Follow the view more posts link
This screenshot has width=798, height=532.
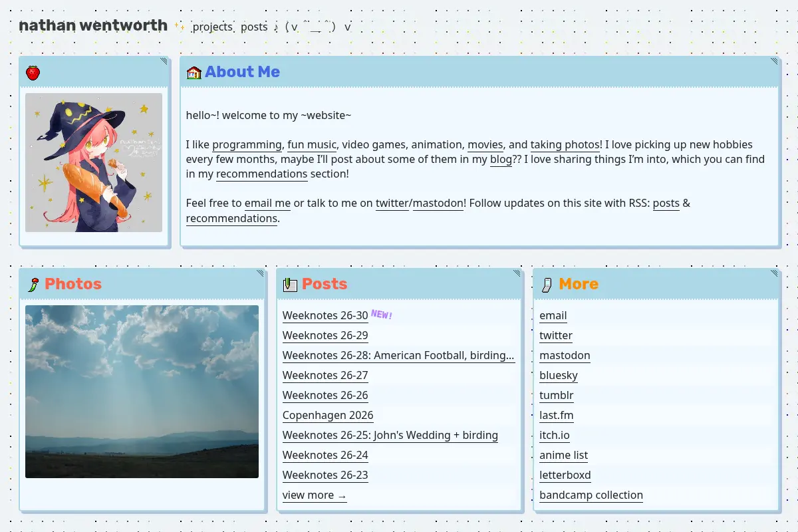(315, 495)
